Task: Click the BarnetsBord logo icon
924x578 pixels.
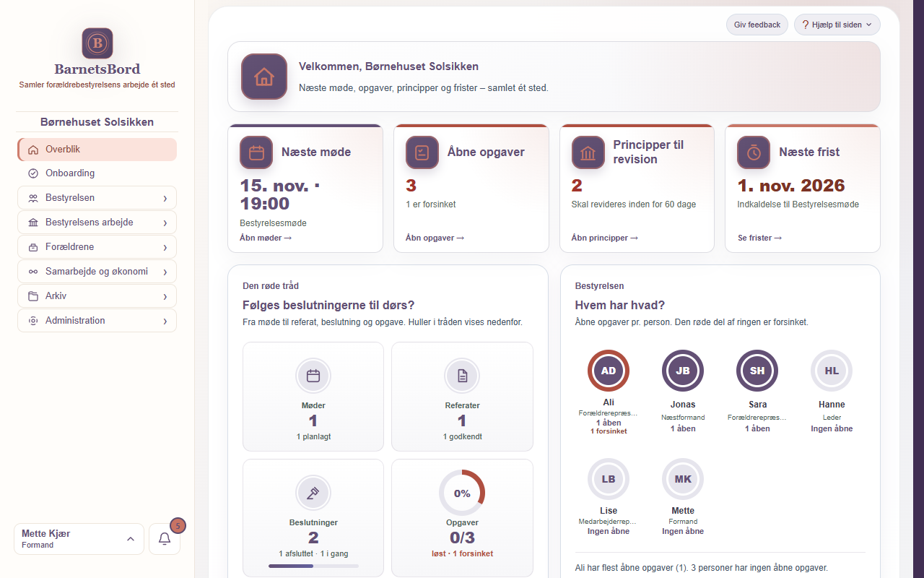Action: pos(97,43)
